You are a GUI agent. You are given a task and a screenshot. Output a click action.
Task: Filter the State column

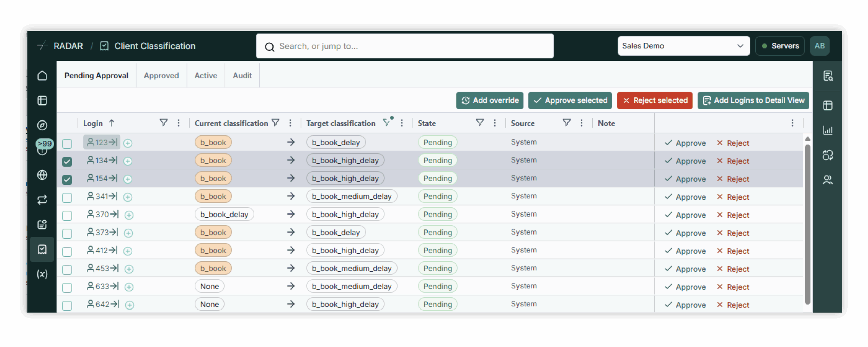[480, 122]
